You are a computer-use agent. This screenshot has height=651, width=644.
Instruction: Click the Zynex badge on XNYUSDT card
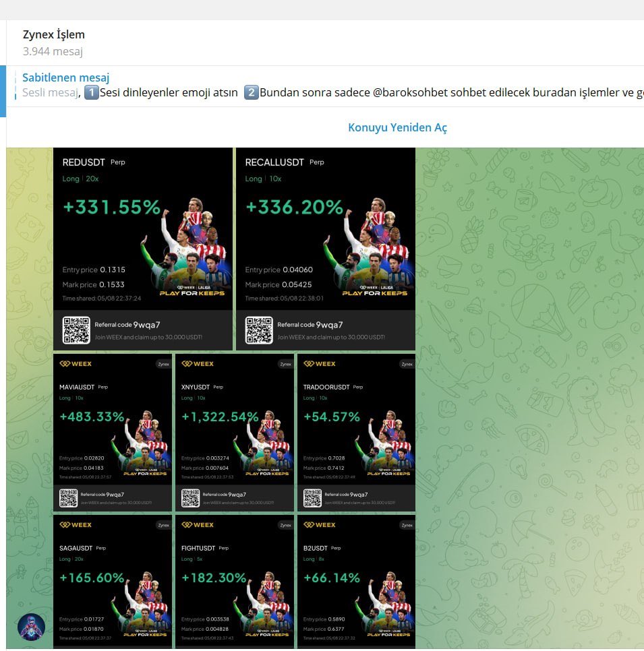click(x=285, y=364)
